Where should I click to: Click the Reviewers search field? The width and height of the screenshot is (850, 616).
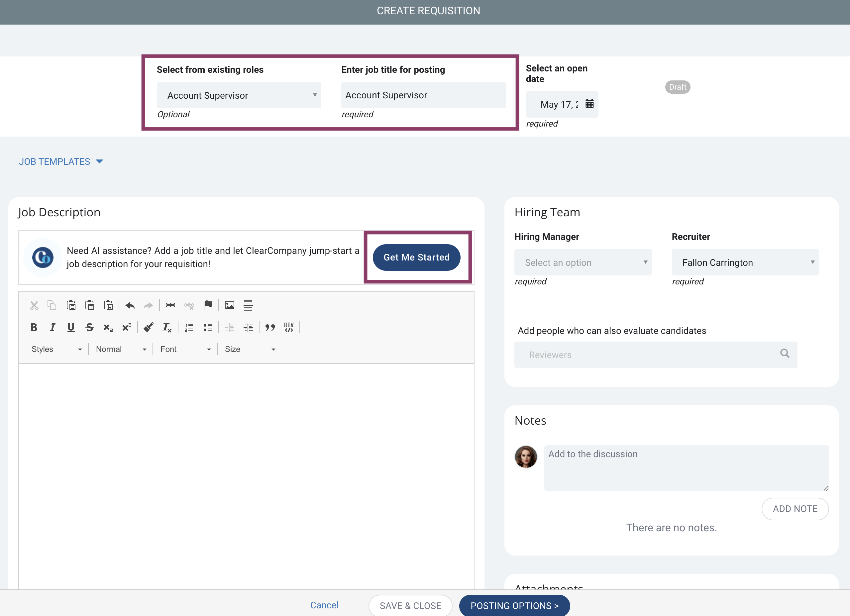pyautogui.click(x=656, y=355)
